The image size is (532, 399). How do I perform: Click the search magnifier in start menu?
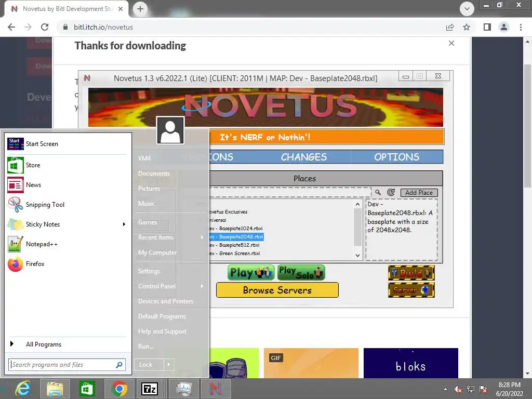pos(119,365)
